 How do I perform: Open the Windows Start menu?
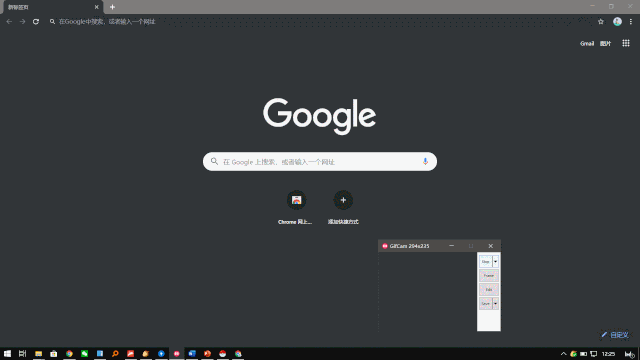[x=7, y=353]
